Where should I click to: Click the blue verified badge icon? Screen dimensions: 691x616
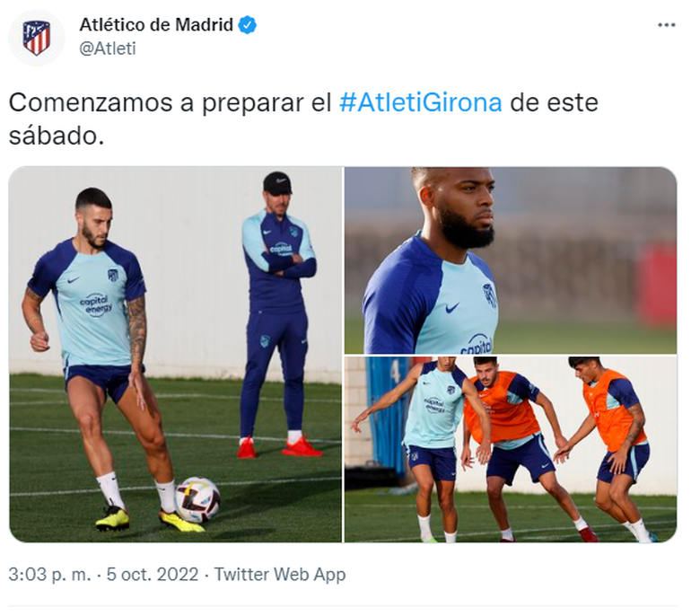[247, 25]
